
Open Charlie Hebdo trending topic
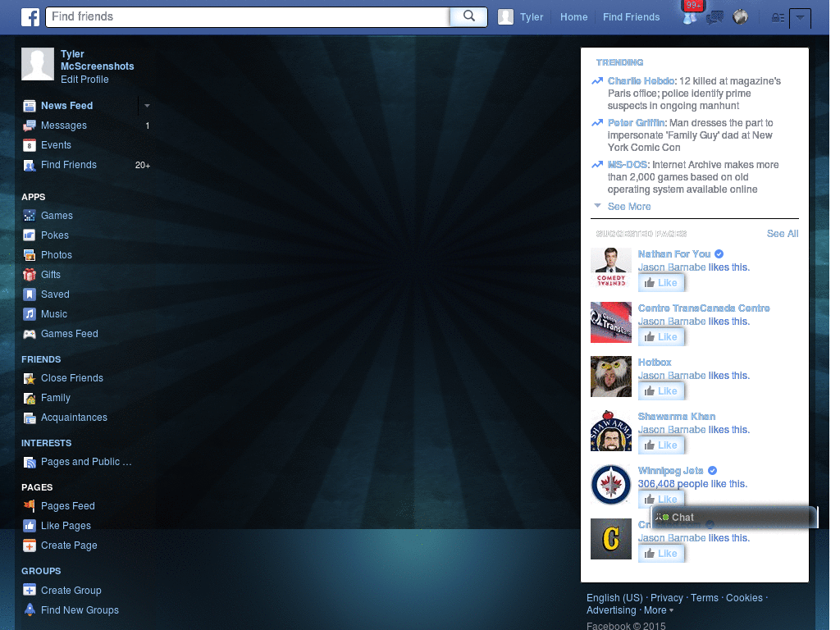pyautogui.click(x=641, y=81)
